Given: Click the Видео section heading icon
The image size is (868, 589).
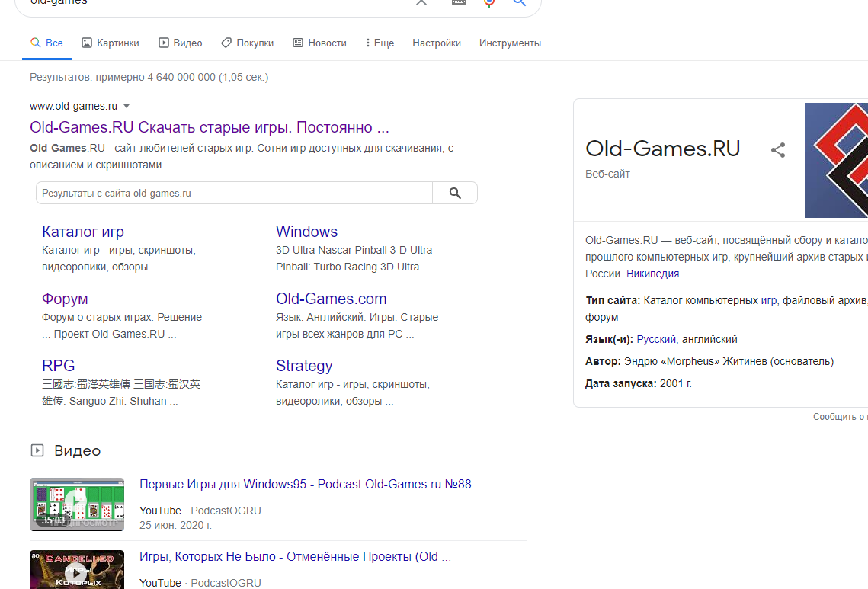Looking at the screenshot, I should (37, 450).
